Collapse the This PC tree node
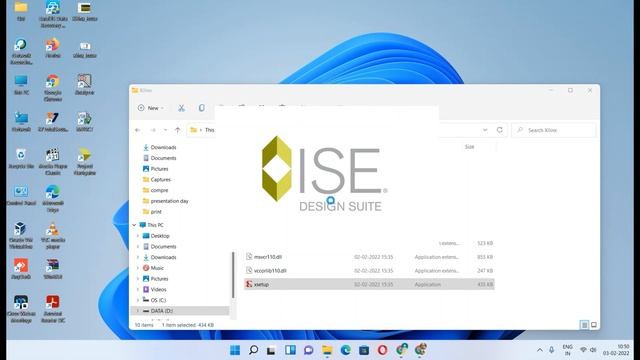The height and width of the screenshot is (360, 640). 134,225
